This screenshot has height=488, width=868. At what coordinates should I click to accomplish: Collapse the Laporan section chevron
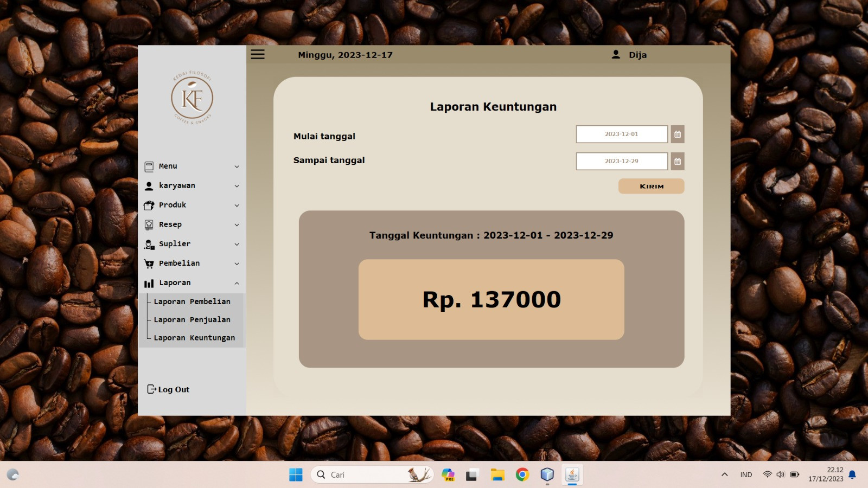237,283
